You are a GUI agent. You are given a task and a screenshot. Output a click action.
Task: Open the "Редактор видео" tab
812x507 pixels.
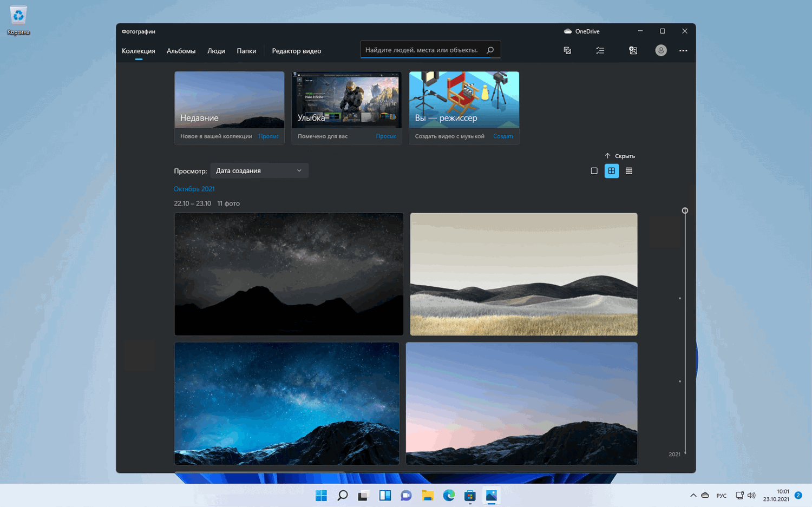[x=297, y=51]
